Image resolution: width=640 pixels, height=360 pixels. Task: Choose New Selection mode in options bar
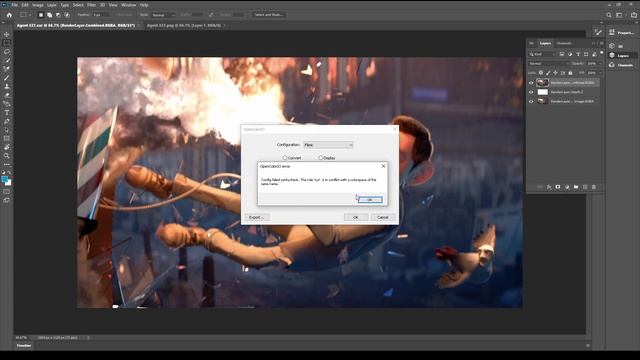coord(40,15)
